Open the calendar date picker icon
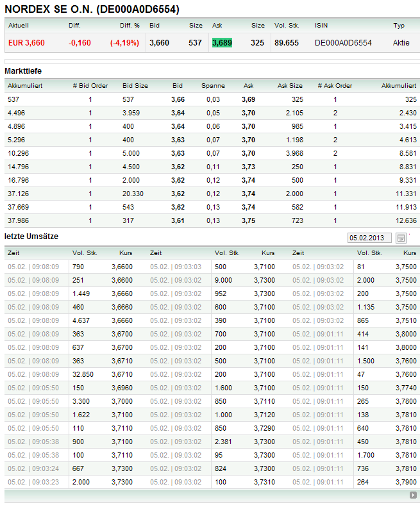This screenshot has height=505, width=420. 401,238
